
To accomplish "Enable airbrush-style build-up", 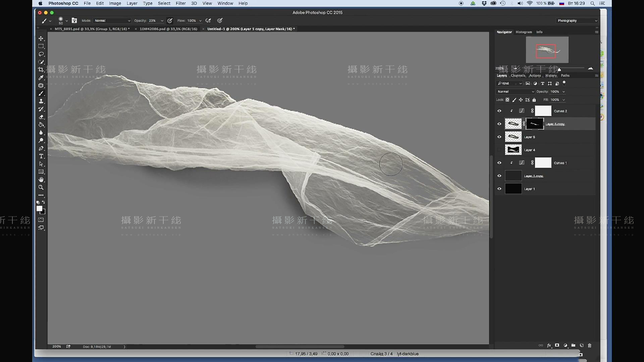I will point(208,20).
